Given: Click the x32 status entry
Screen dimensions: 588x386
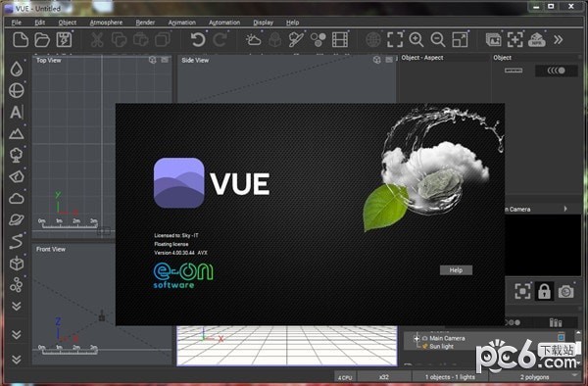Looking at the screenshot, I should pyautogui.click(x=384, y=377).
